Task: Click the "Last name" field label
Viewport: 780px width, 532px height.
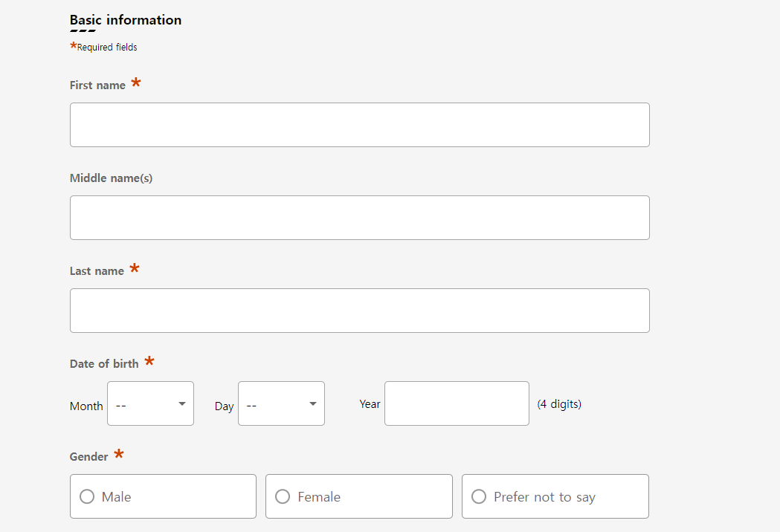Action: (97, 271)
